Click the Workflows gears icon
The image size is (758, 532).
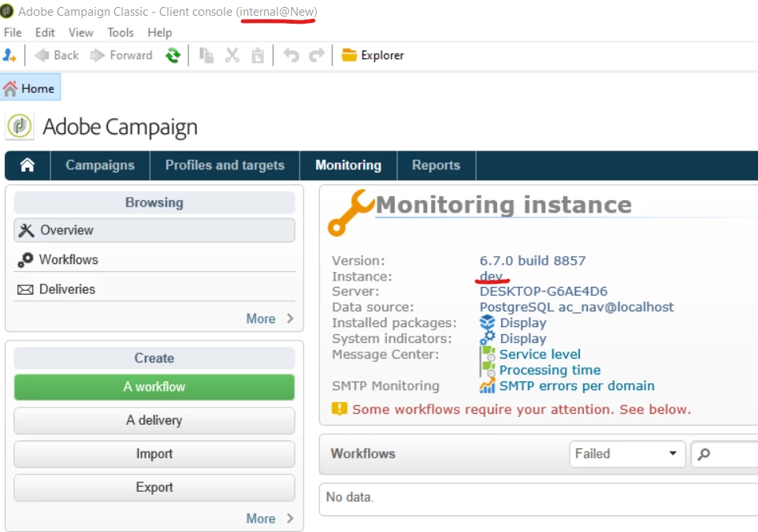[x=26, y=260]
